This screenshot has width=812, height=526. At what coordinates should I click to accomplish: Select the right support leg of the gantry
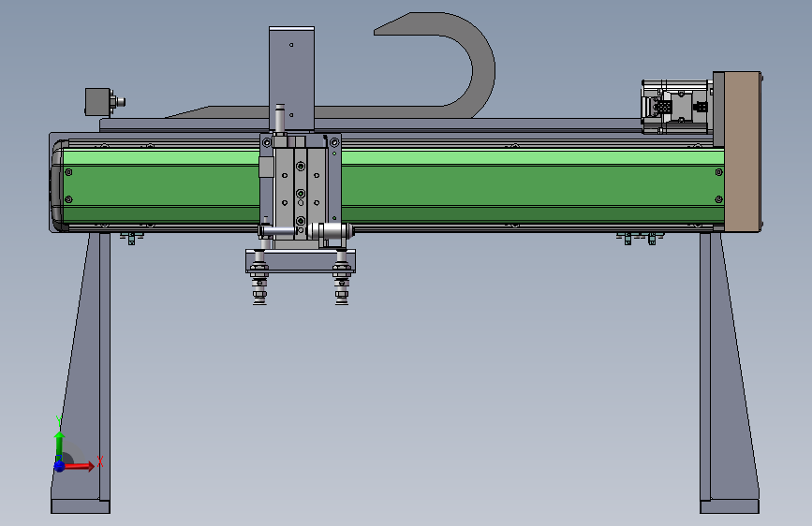pos(730,373)
